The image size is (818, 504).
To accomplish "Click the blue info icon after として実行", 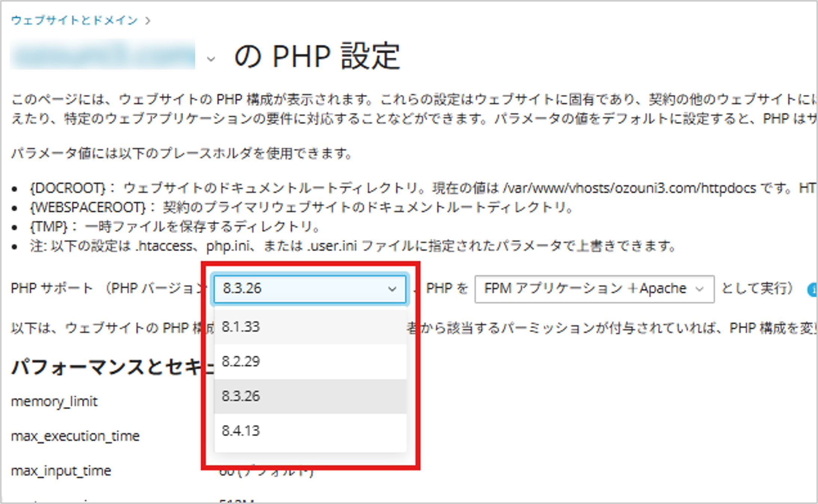I will point(812,290).
